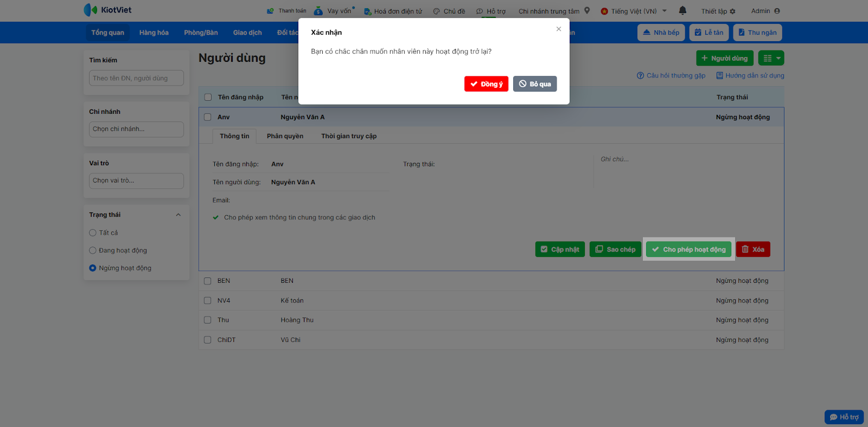
Task: Go to Tổng quan menu
Action: [107, 33]
